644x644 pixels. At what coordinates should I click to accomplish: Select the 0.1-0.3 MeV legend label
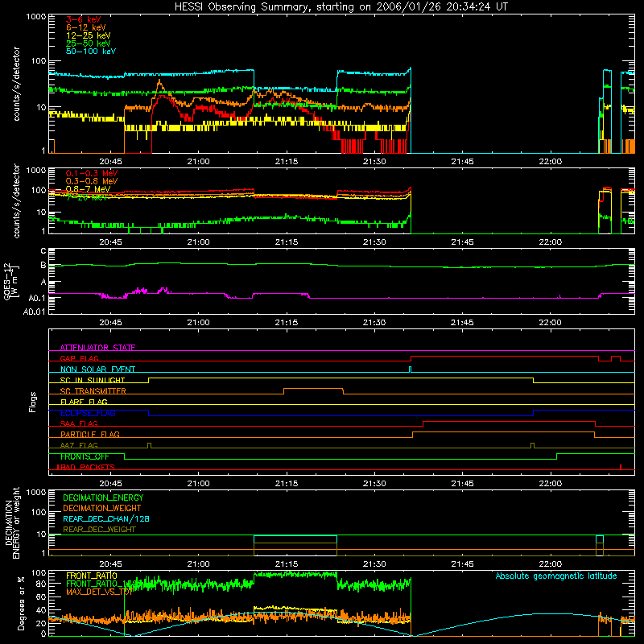(92, 173)
